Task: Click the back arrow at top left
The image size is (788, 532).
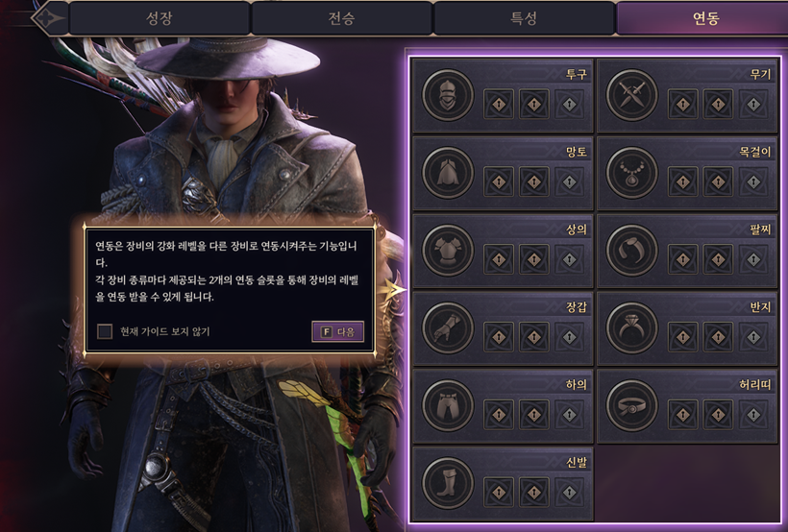Action: 49,18
